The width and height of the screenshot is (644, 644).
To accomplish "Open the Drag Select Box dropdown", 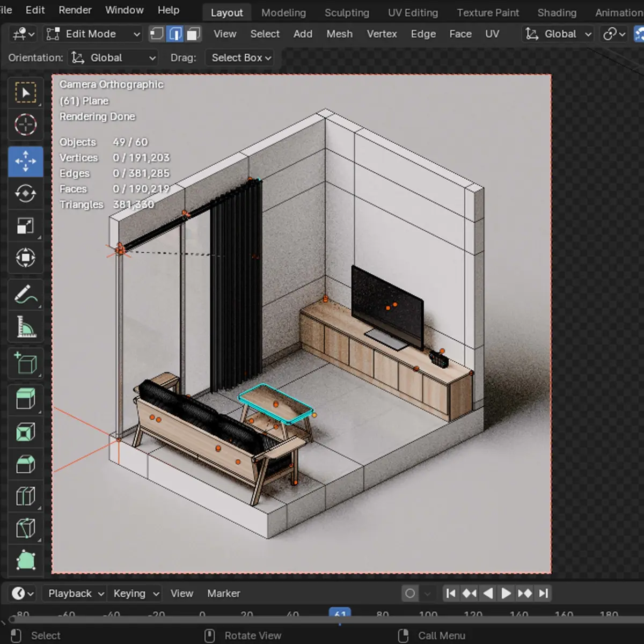I will point(241,58).
